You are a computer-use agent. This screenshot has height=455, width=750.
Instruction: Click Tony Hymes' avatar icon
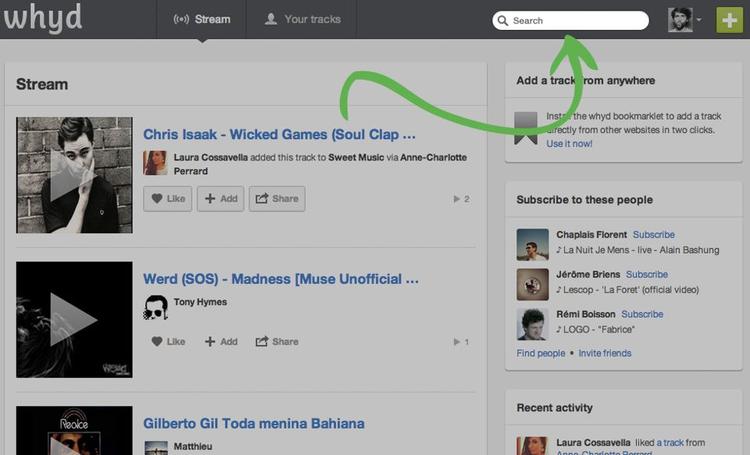[x=155, y=307]
